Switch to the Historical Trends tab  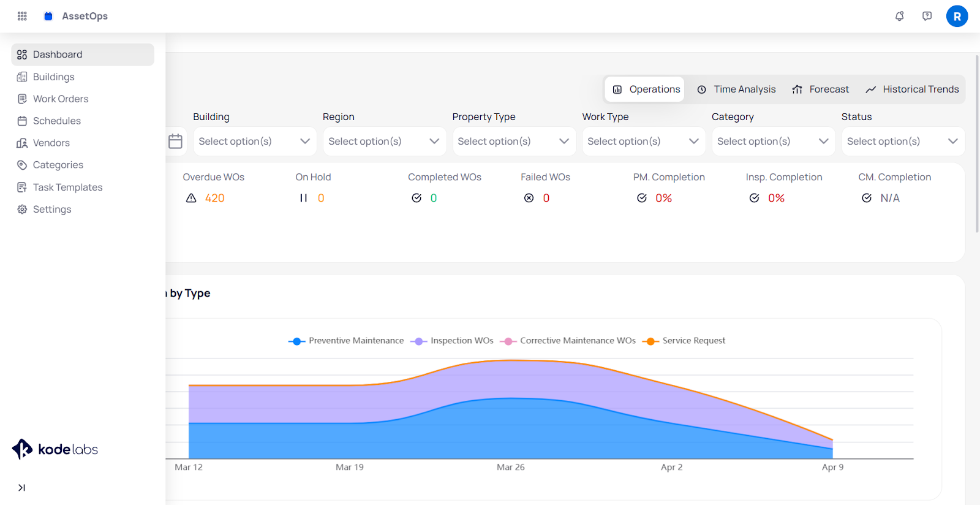click(912, 89)
